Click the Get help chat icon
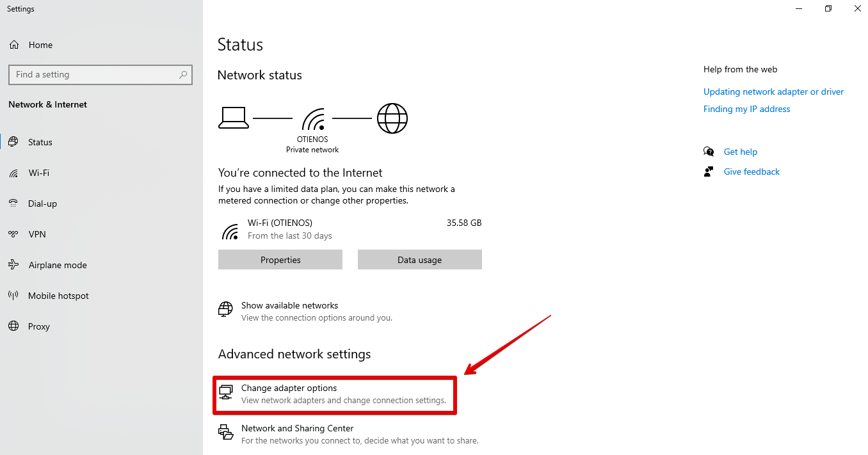 (709, 152)
